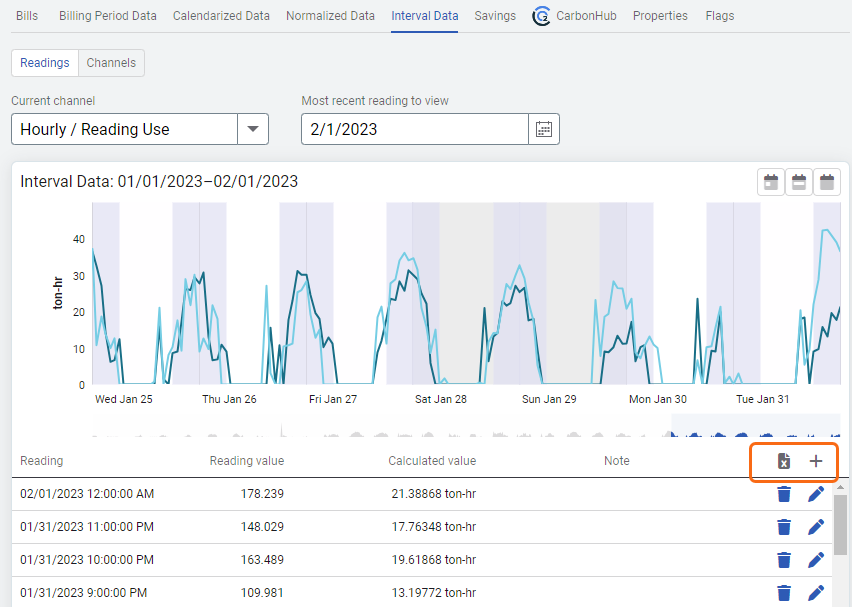Click the first calendar range icon in chart header
The height and width of the screenshot is (607, 852).
point(771,182)
